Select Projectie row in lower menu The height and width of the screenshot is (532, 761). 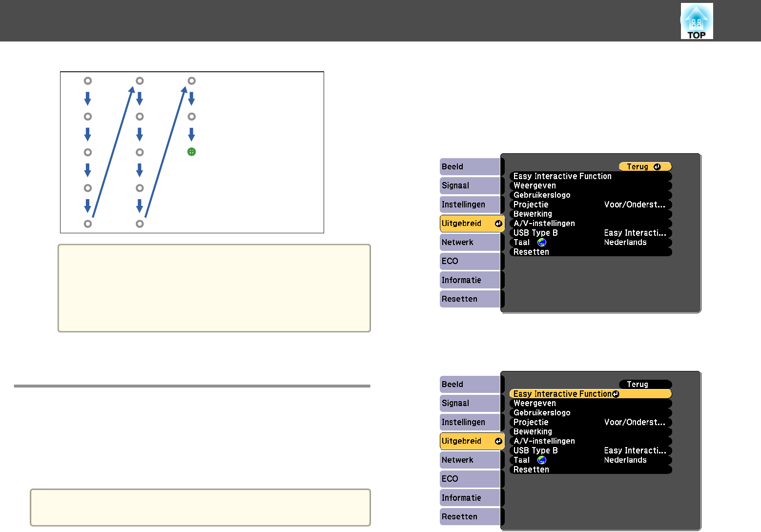[591, 422]
